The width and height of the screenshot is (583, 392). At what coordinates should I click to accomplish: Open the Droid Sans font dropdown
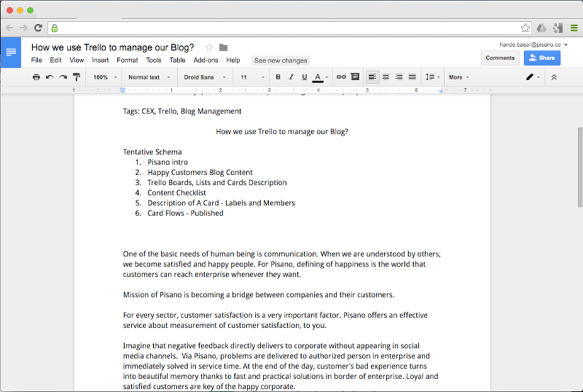[205, 77]
